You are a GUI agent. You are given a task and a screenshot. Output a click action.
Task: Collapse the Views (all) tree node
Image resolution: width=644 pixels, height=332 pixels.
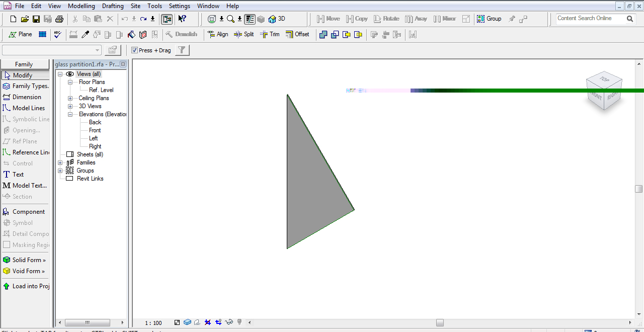tap(60, 74)
